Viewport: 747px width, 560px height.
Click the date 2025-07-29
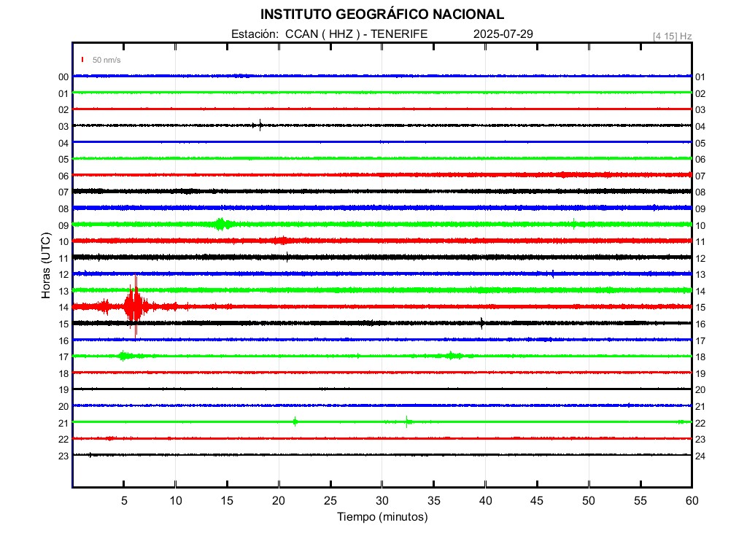[503, 34]
